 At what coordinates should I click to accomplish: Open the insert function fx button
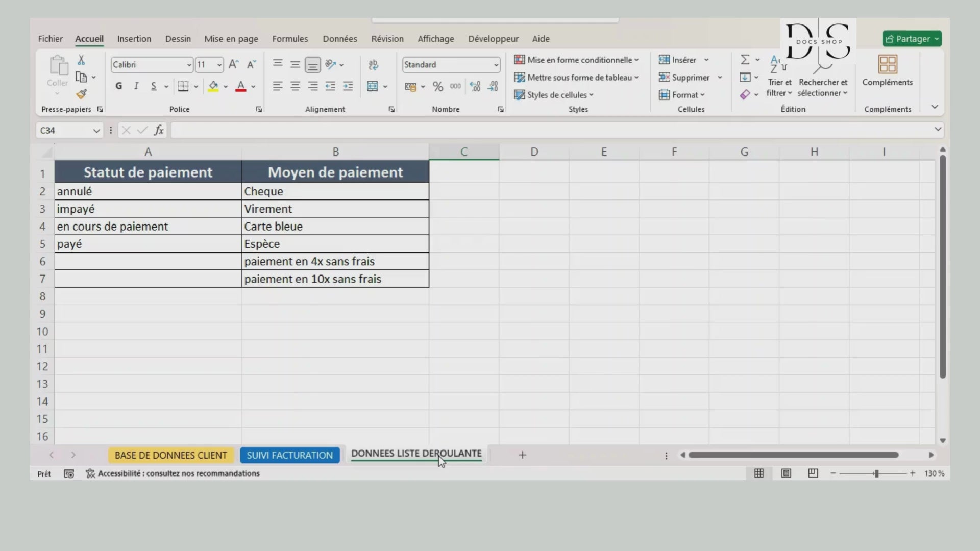pyautogui.click(x=159, y=131)
